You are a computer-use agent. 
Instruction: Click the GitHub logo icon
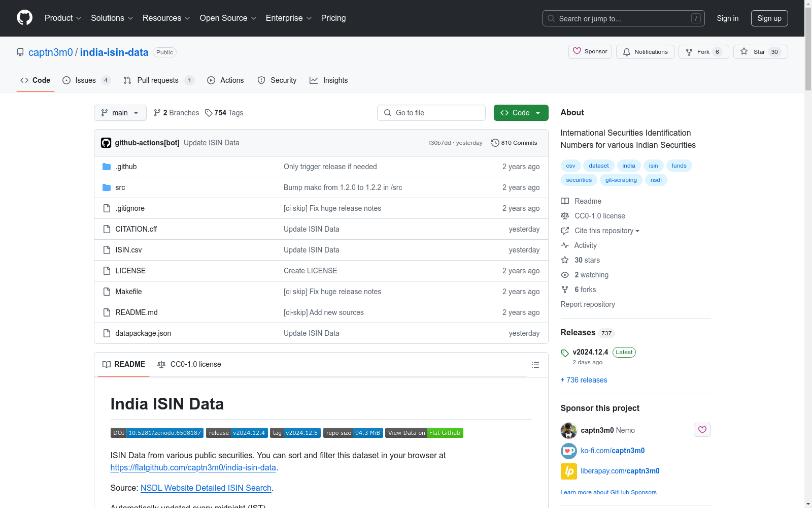(24, 18)
